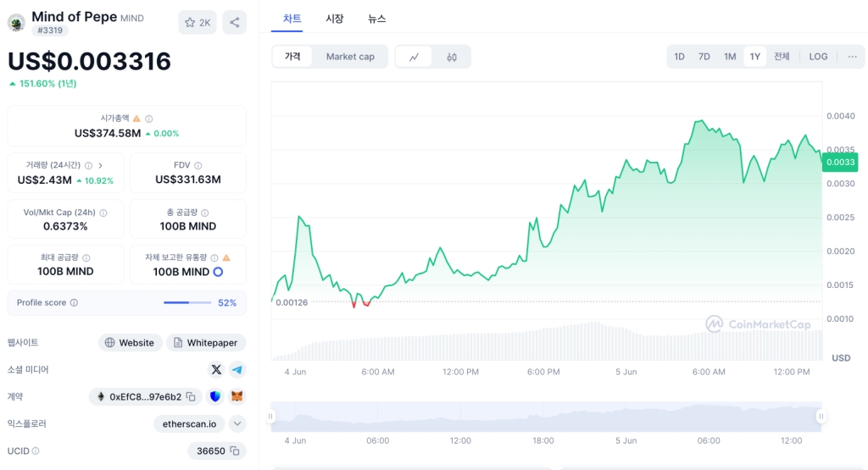868x470 pixels.
Task: Open the 차트 tab
Action: [292, 19]
